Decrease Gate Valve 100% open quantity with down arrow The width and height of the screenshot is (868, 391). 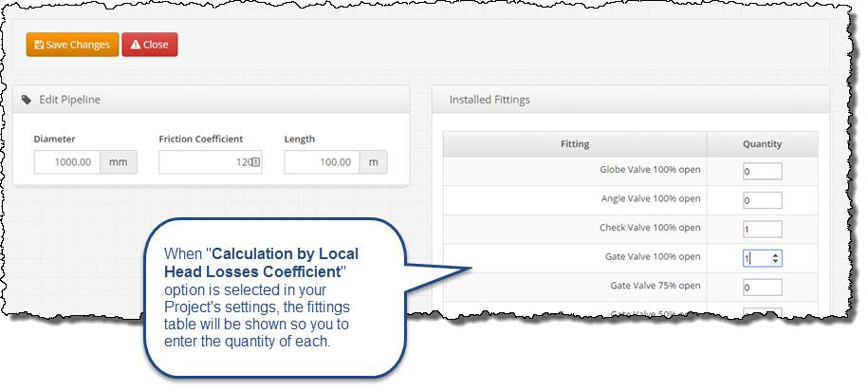pyautogui.click(x=777, y=261)
